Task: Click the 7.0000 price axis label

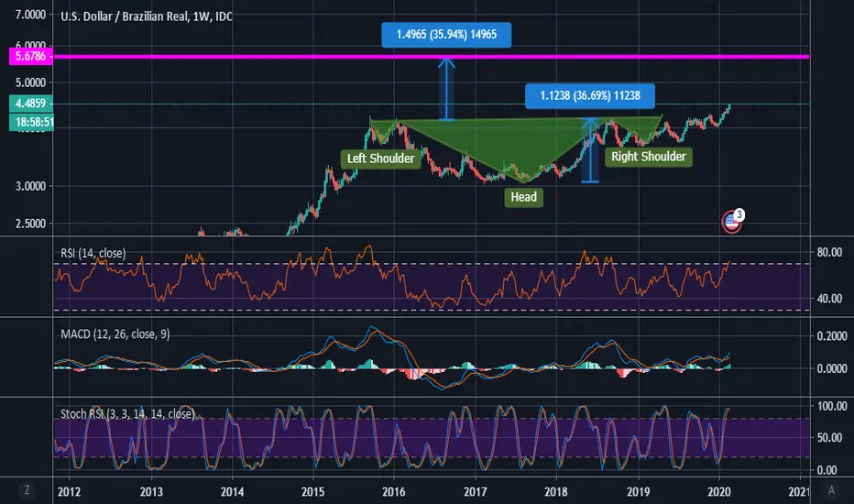Action: click(30, 15)
